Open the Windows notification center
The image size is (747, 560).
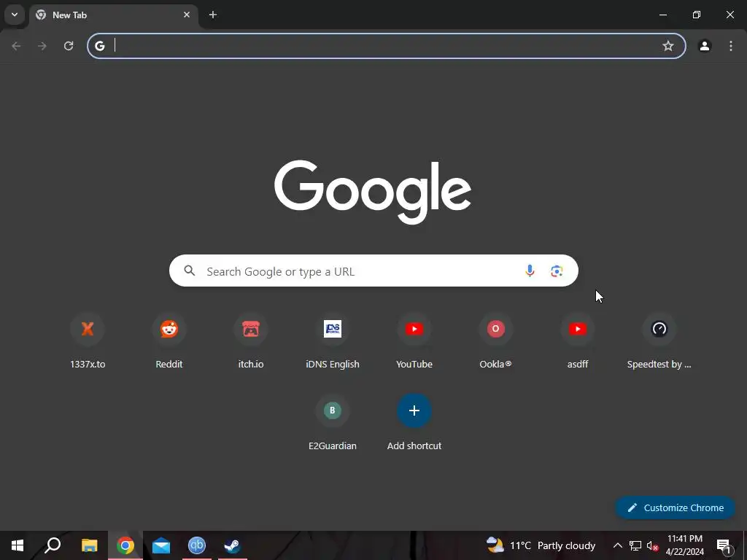pyautogui.click(x=724, y=545)
